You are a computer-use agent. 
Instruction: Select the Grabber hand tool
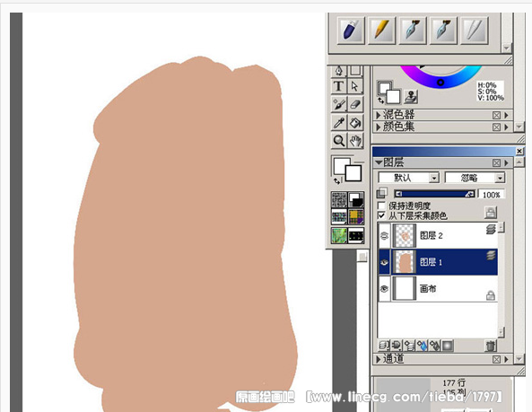(x=355, y=140)
